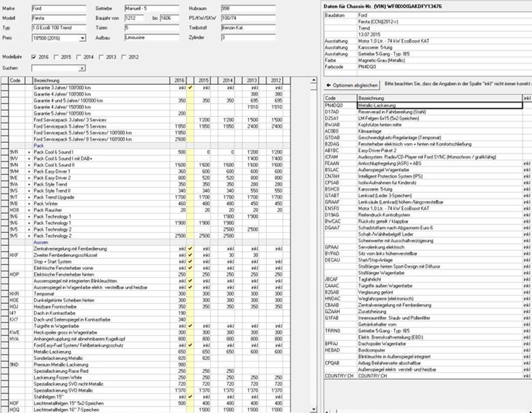Viewport: 532px width, 413px height.
Task: Clear the Suchen field with the x icon
Action: click(x=82, y=68)
